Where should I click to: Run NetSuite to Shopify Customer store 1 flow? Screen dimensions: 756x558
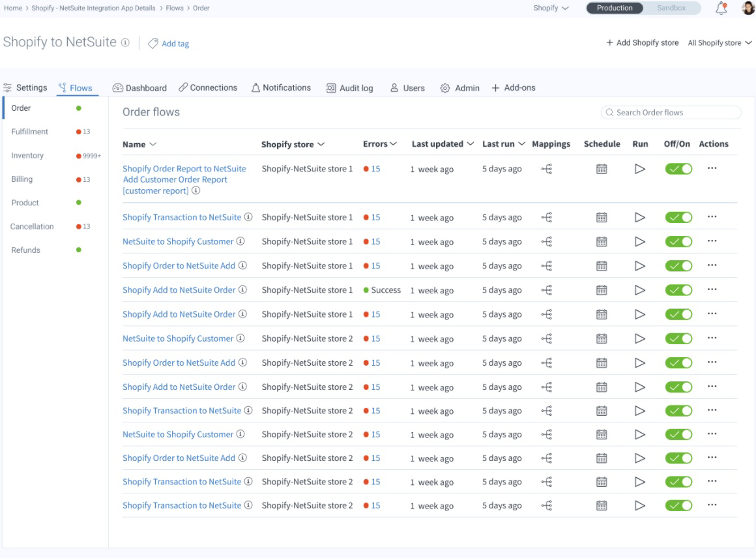click(640, 242)
